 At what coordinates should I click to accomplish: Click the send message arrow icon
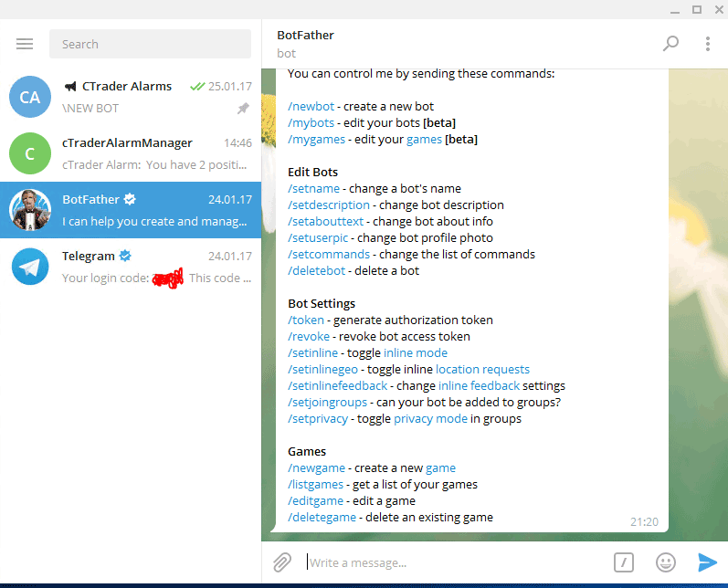[707, 562]
